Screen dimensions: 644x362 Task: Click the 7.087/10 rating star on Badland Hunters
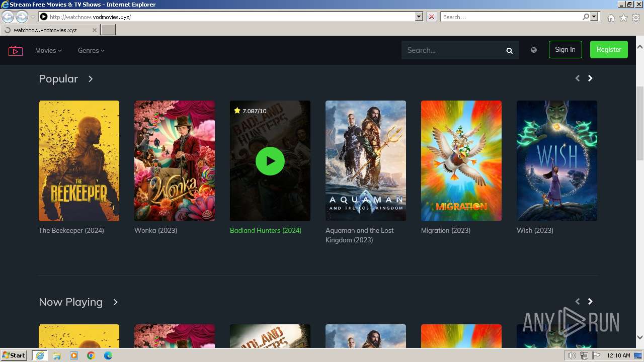pos(237,111)
